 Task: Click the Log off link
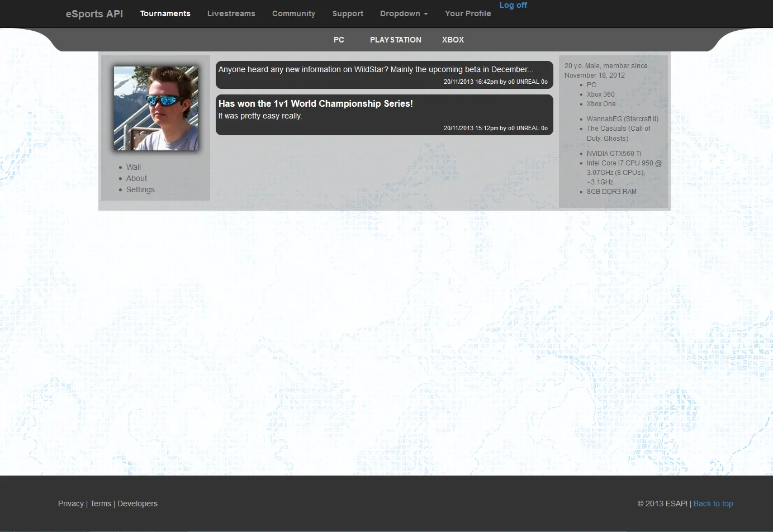[513, 5]
